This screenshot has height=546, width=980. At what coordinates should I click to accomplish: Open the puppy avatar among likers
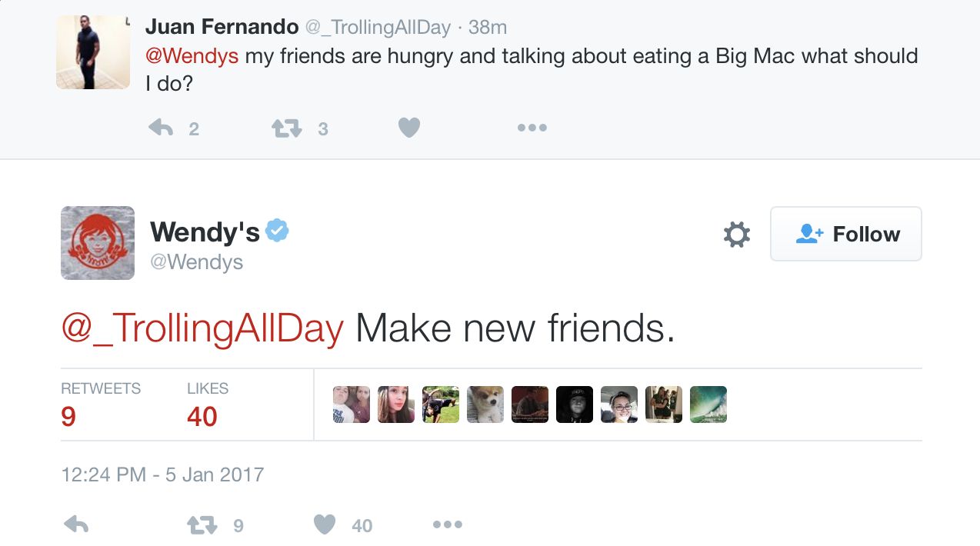tap(485, 405)
